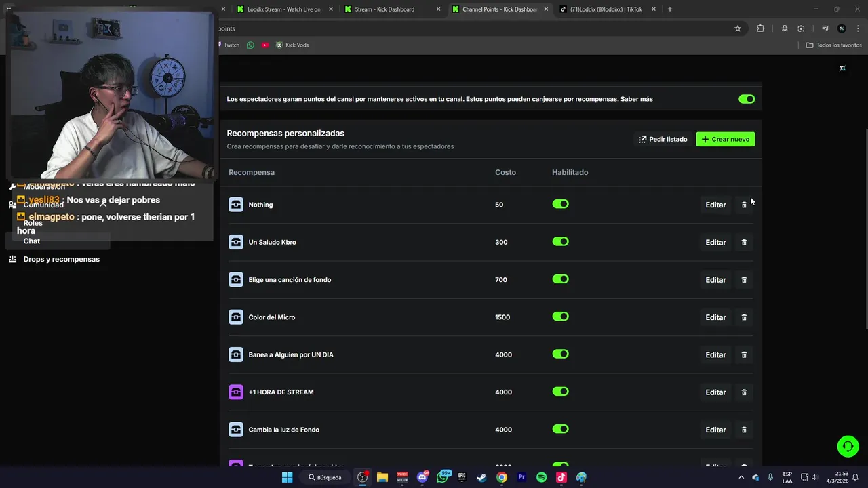Click Pedir listado button
868x488 pixels.
tap(663, 139)
